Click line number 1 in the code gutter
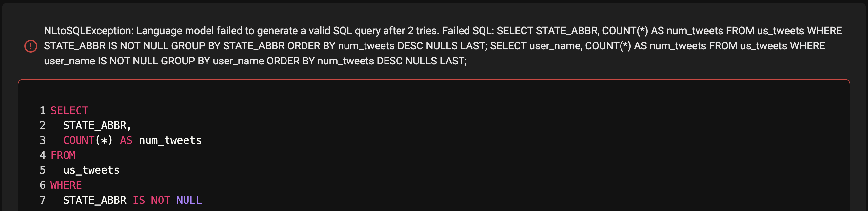Screen dimensions: 868x211 point(43,111)
